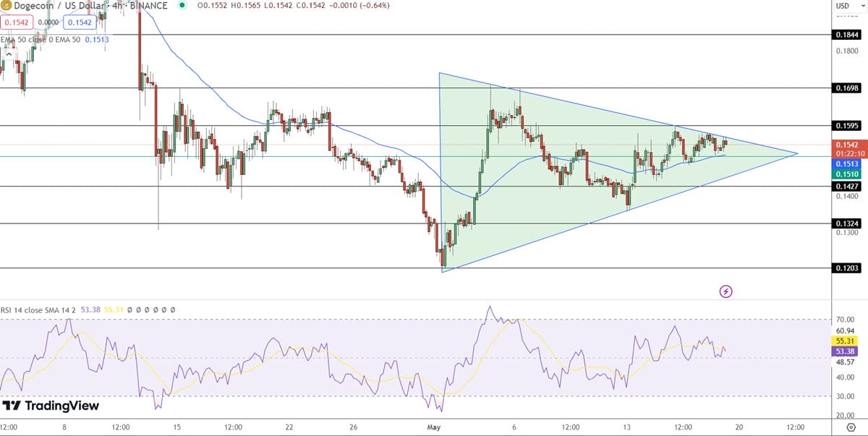Viewport: 868px width, 436px height.
Task: Click the 0.1698 price level label
Action: [848, 87]
